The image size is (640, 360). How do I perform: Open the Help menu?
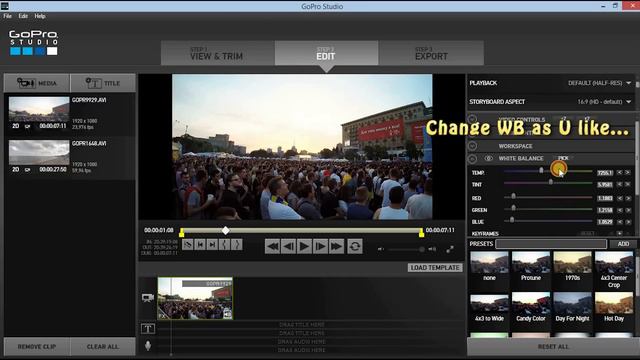pyautogui.click(x=40, y=16)
